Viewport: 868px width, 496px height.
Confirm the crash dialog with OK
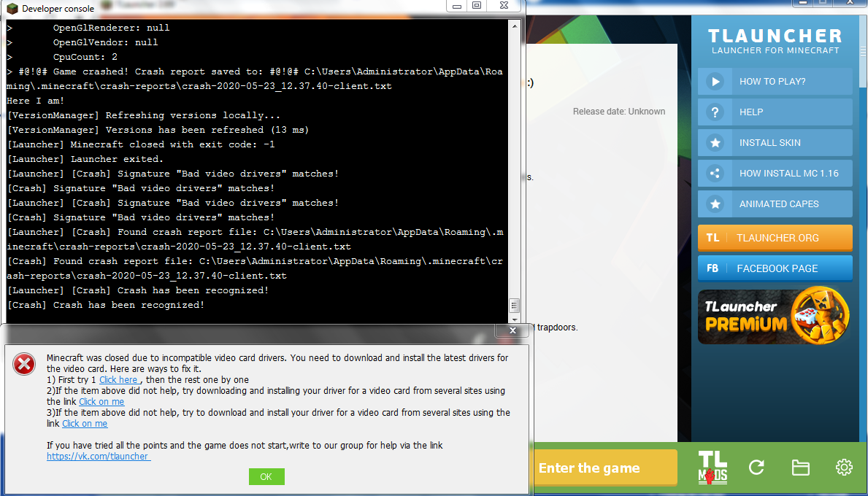pyautogui.click(x=266, y=476)
